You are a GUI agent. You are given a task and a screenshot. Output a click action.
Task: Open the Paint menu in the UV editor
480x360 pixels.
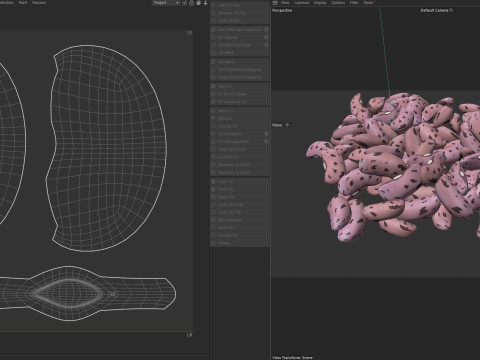click(23, 3)
